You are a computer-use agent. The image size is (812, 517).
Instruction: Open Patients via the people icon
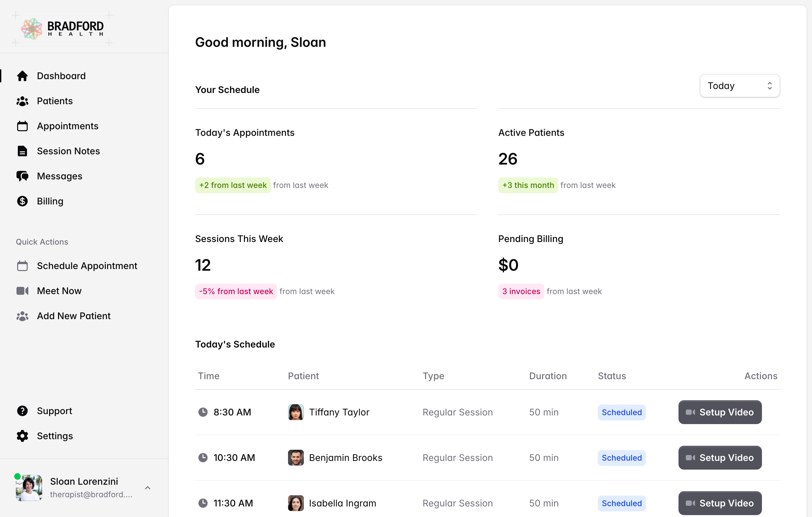(22, 101)
